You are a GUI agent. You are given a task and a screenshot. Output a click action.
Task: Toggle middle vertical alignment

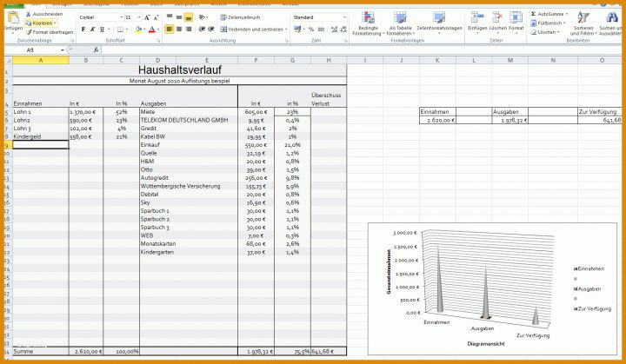tap(179, 17)
